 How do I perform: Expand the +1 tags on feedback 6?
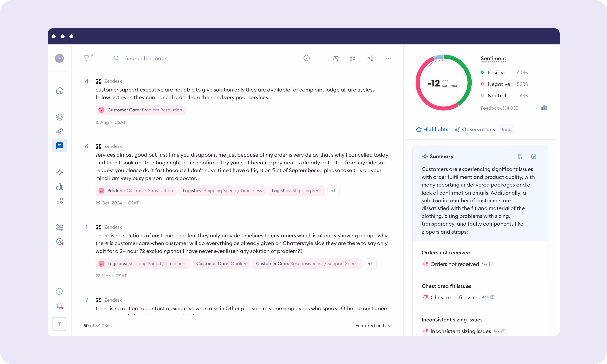coord(333,190)
